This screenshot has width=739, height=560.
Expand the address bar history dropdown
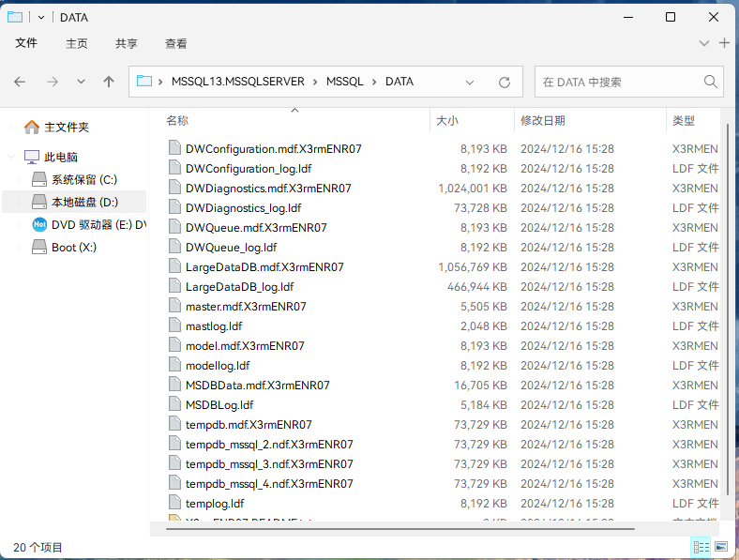click(x=470, y=83)
